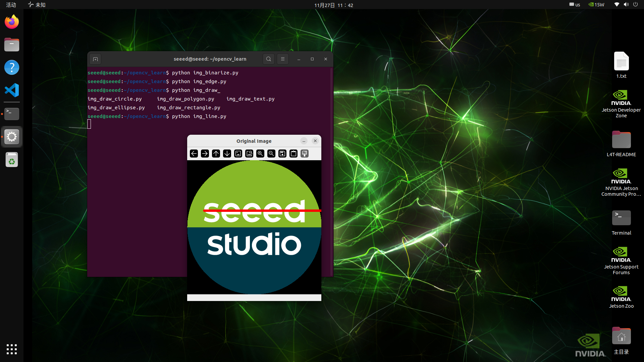Screen dimensions: 644x362
Task: Click the fit-image-to-window zoom icon
Action: click(249, 154)
